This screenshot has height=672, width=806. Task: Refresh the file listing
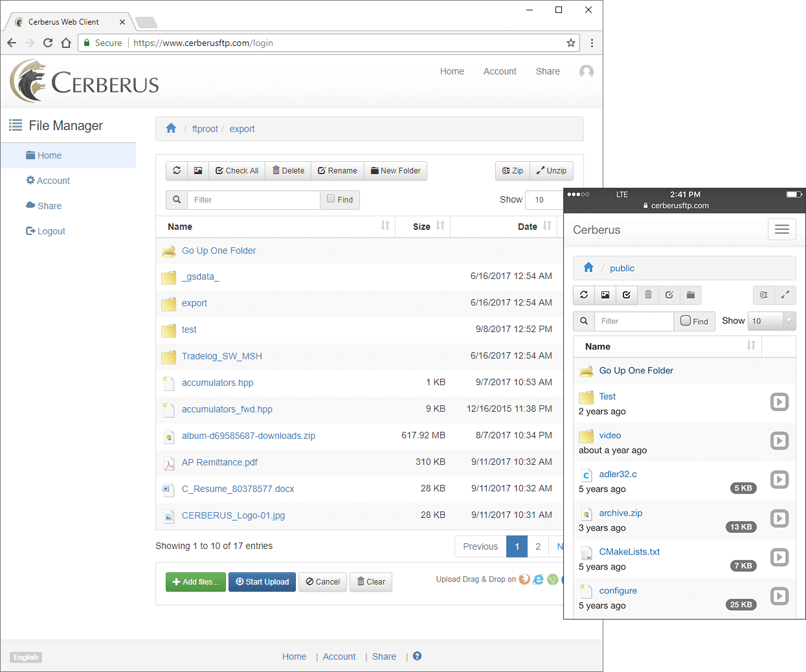click(176, 170)
